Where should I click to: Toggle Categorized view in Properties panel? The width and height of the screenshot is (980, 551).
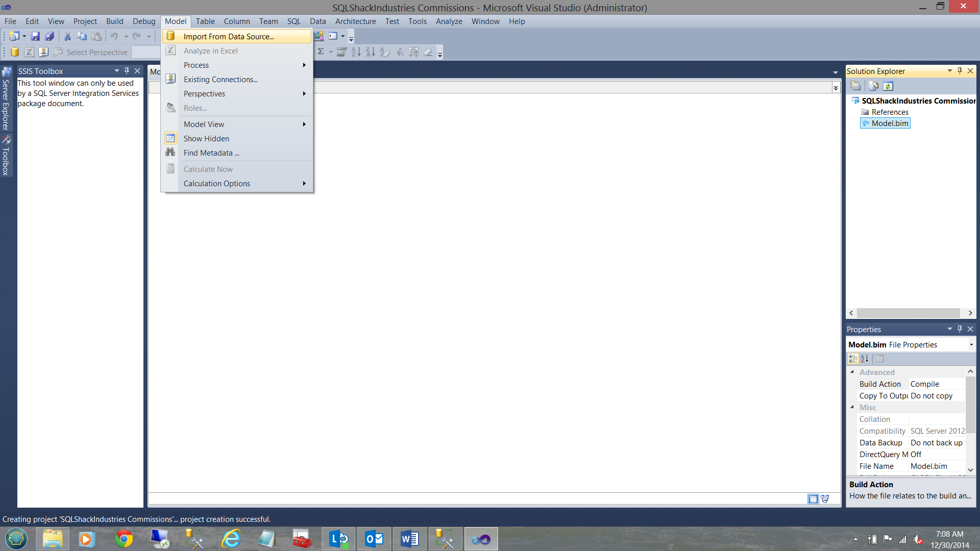pyautogui.click(x=853, y=359)
